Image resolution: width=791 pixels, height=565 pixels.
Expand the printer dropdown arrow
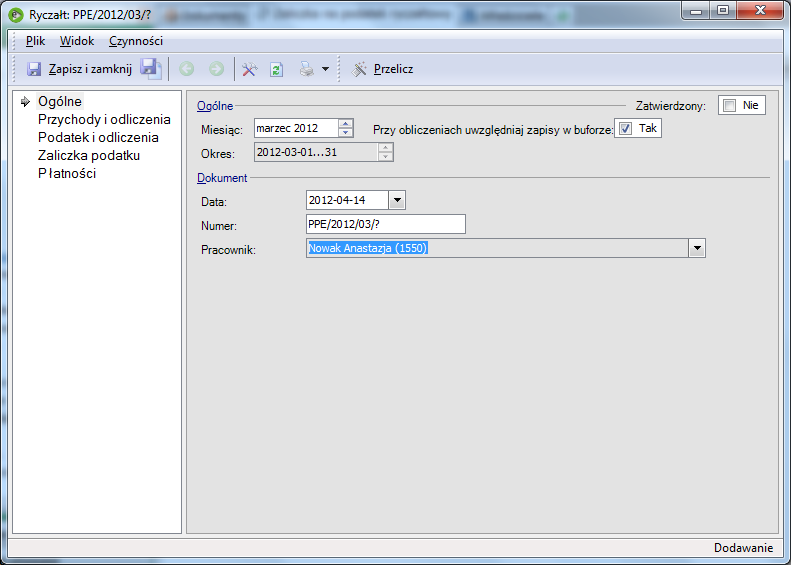[325, 69]
